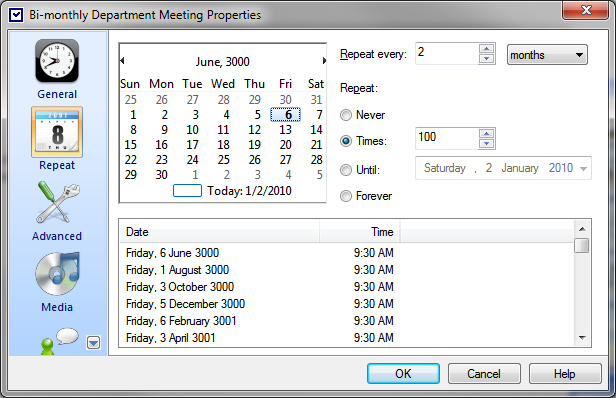Decrease the Times count value
This screenshot has height=398, width=616.
[x=487, y=143]
